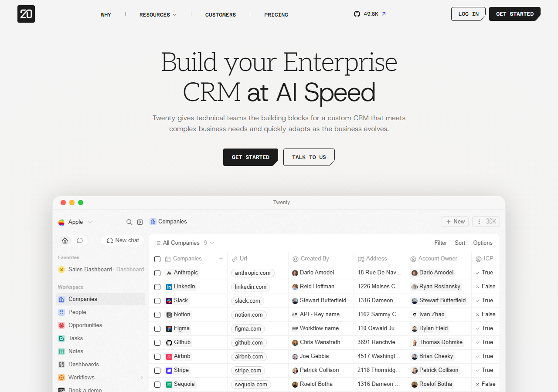Check the Anthropic row checkbox

point(157,273)
